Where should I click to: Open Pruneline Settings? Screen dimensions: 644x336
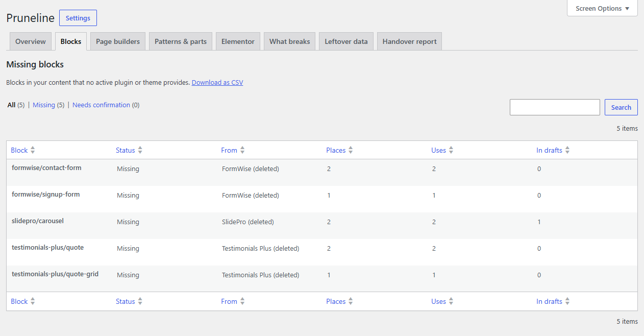click(x=78, y=18)
